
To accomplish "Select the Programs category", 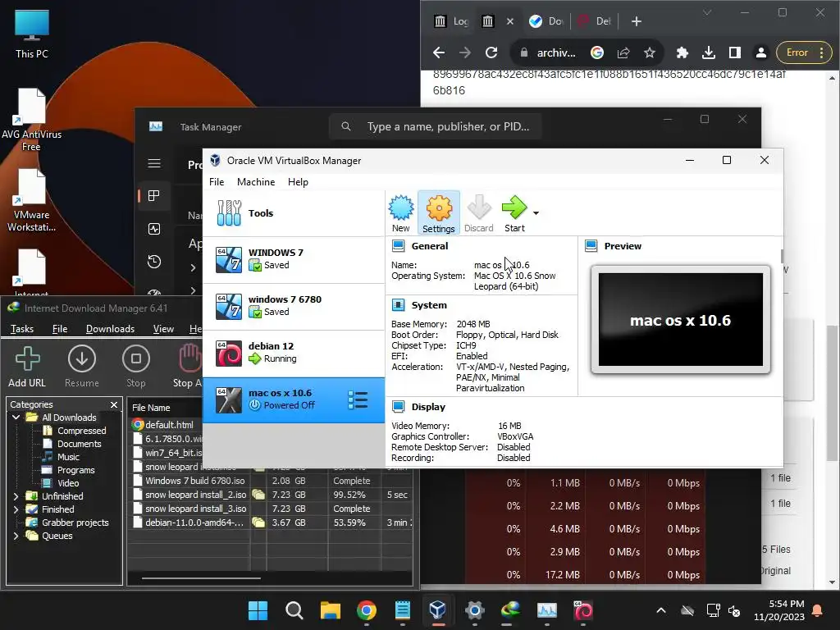I will (75, 470).
